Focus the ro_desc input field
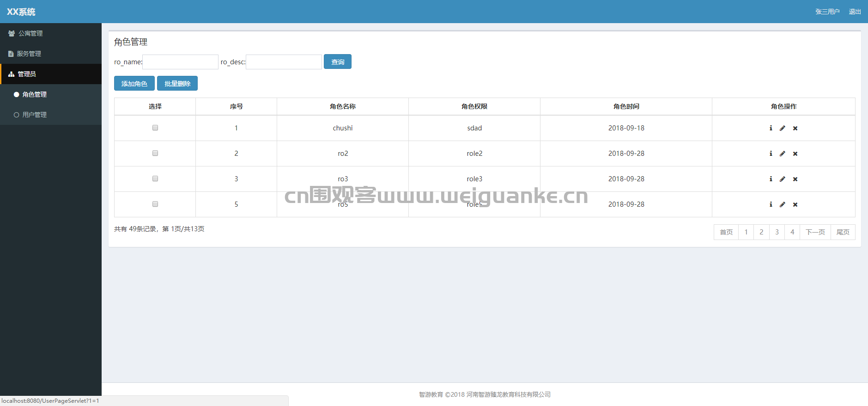Image resolution: width=868 pixels, height=406 pixels. pos(284,62)
